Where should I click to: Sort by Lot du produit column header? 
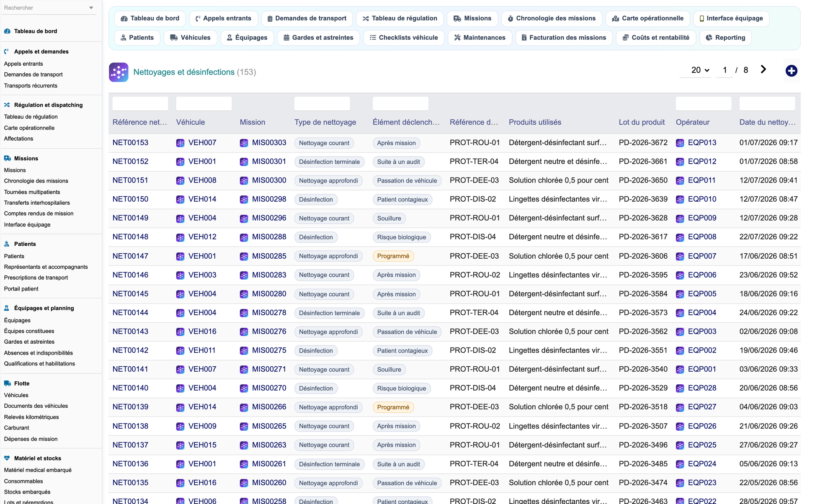(642, 122)
